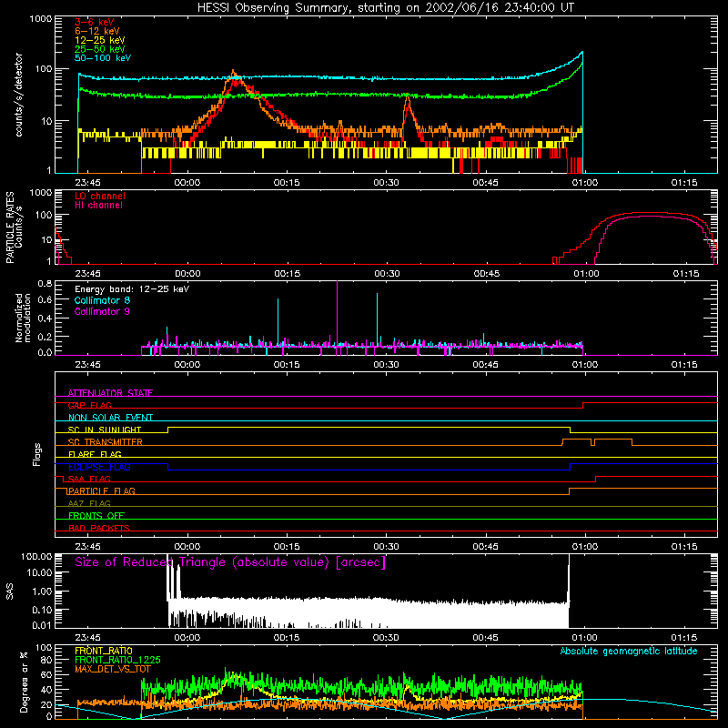The height and width of the screenshot is (728, 728).
Task: Click the ATTENUATOR_STATE flag label
Action: (110, 393)
